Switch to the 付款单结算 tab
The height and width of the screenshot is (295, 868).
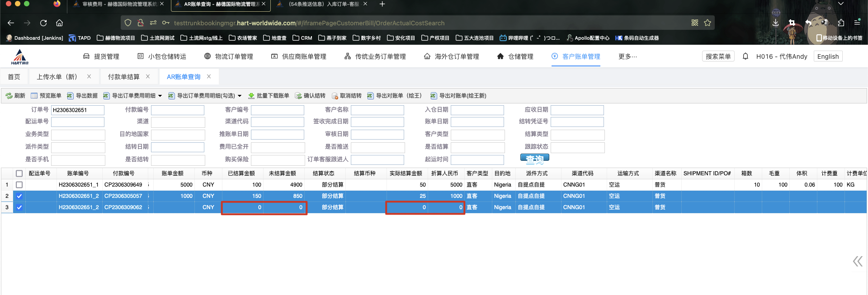(x=123, y=77)
